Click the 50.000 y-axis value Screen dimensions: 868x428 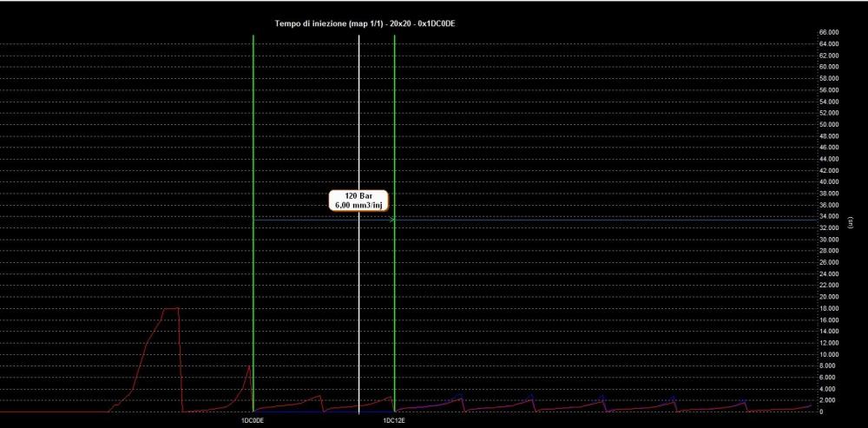coord(829,124)
